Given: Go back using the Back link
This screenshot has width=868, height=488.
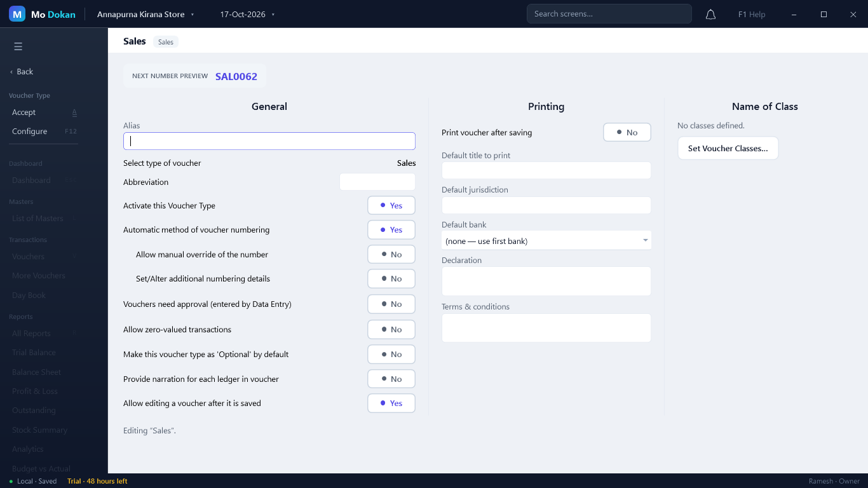Looking at the screenshot, I should pos(22,72).
